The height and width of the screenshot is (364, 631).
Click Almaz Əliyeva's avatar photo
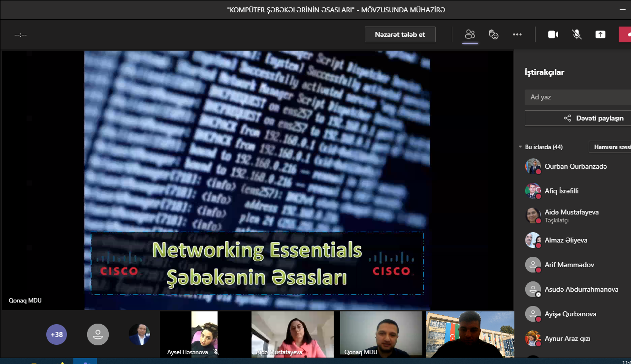[533, 240]
